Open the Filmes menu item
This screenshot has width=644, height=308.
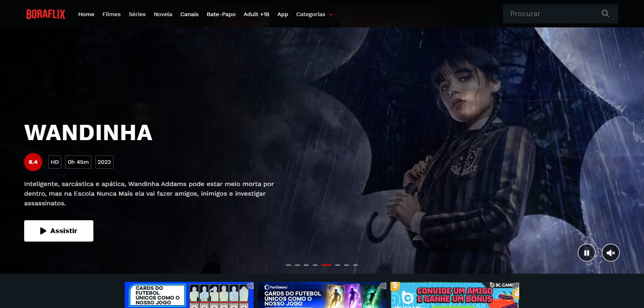pyautogui.click(x=111, y=14)
